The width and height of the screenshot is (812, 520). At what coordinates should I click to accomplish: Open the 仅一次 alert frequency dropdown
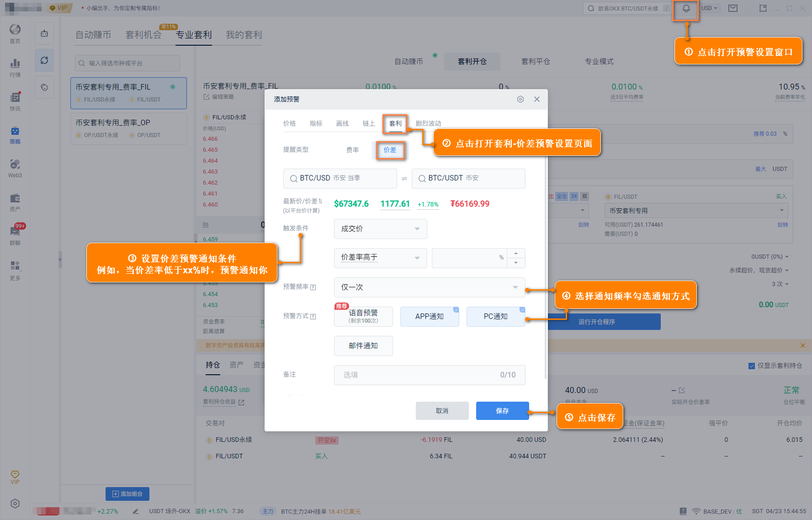coord(430,287)
